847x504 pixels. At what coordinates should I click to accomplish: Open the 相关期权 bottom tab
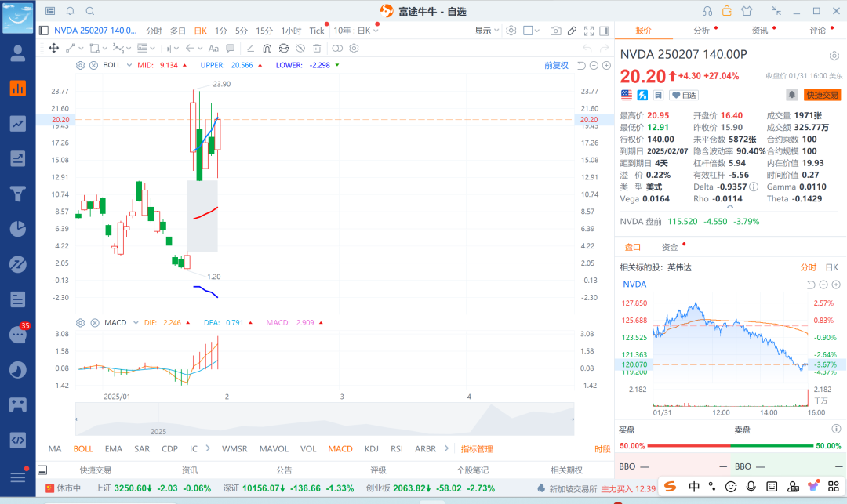pos(567,470)
